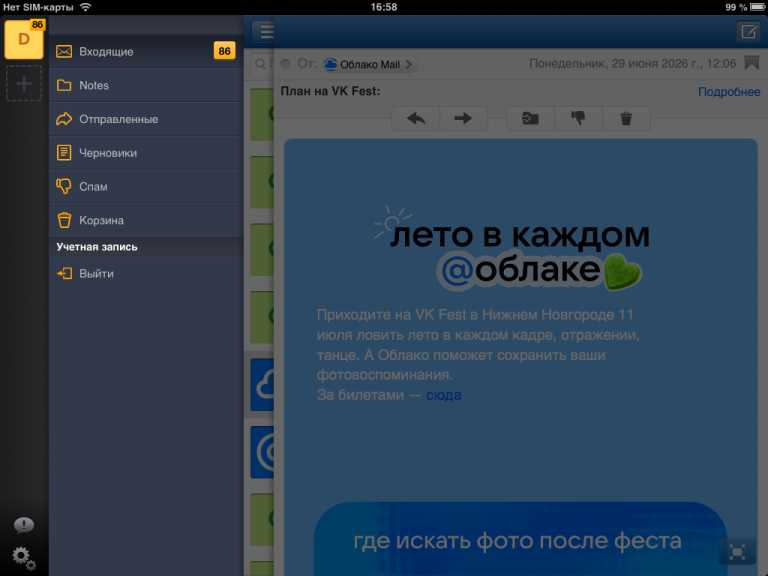Open Подробнее details link
This screenshot has width=768, height=576.
click(x=729, y=92)
